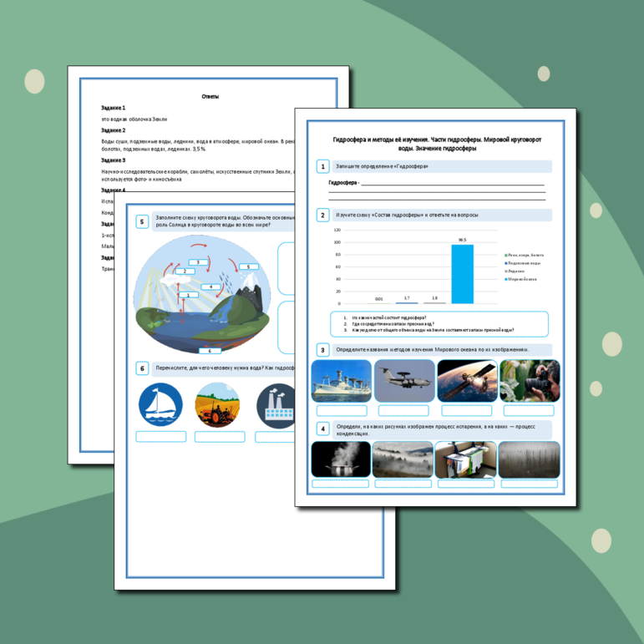This screenshot has height=644, width=644.
Task: Click task number 5 box
Action: [142, 221]
